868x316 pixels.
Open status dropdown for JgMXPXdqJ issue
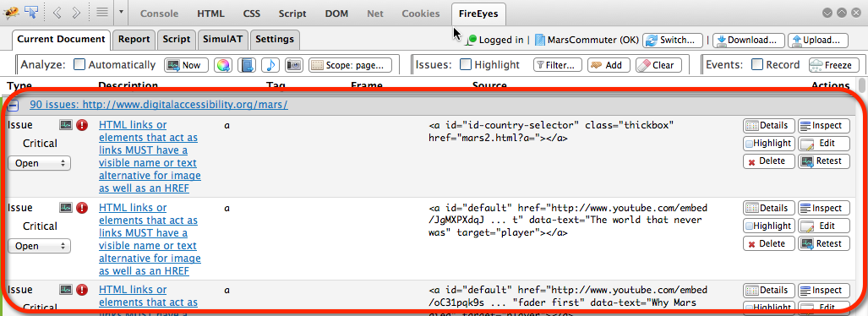coord(40,246)
